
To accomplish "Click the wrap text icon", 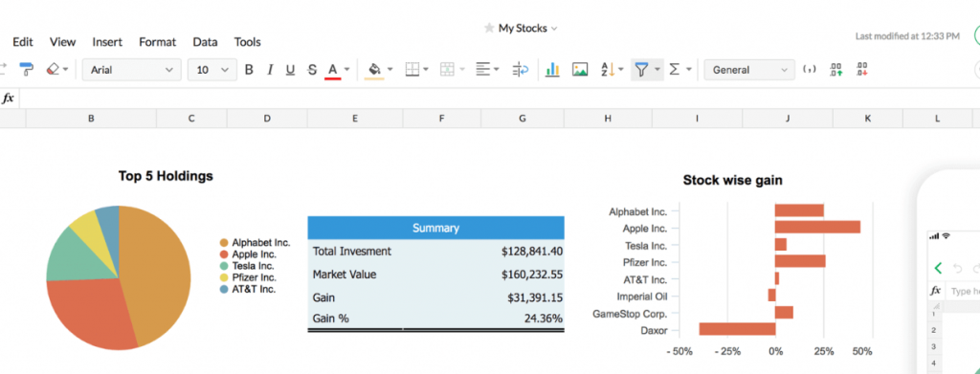I will click(x=520, y=70).
